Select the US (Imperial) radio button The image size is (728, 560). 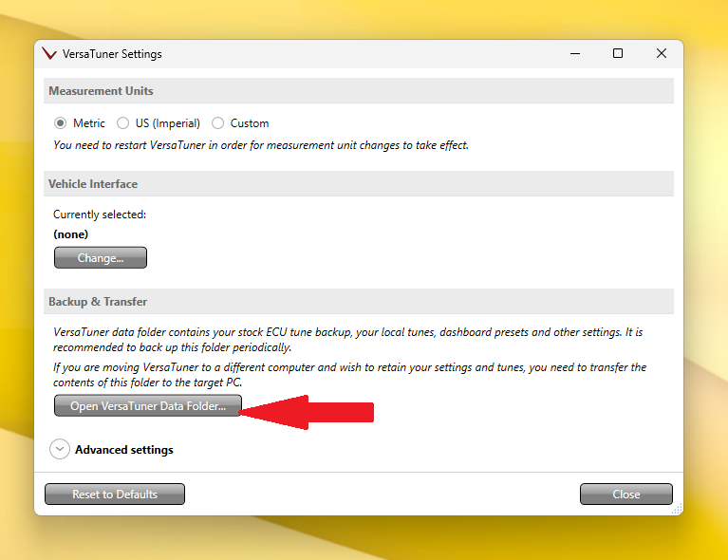pyautogui.click(x=122, y=123)
